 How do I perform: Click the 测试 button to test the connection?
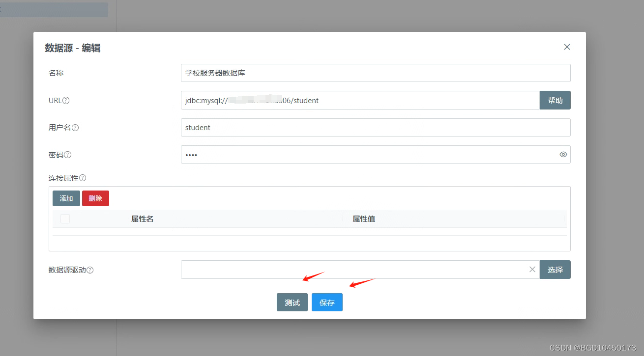click(292, 302)
